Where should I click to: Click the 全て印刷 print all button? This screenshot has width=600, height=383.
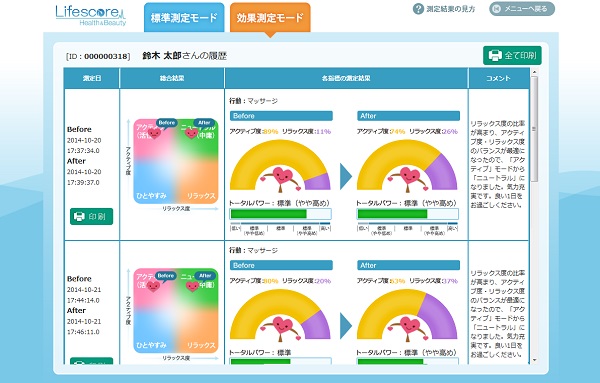click(512, 55)
